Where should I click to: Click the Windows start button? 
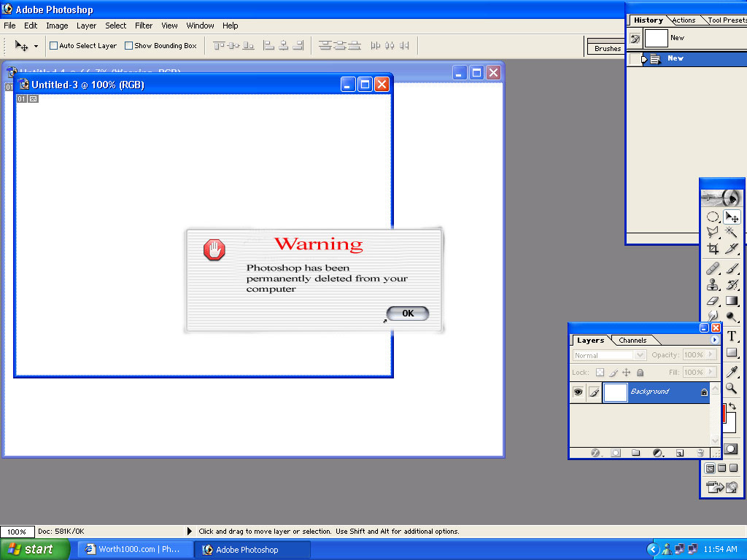pyautogui.click(x=34, y=550)
